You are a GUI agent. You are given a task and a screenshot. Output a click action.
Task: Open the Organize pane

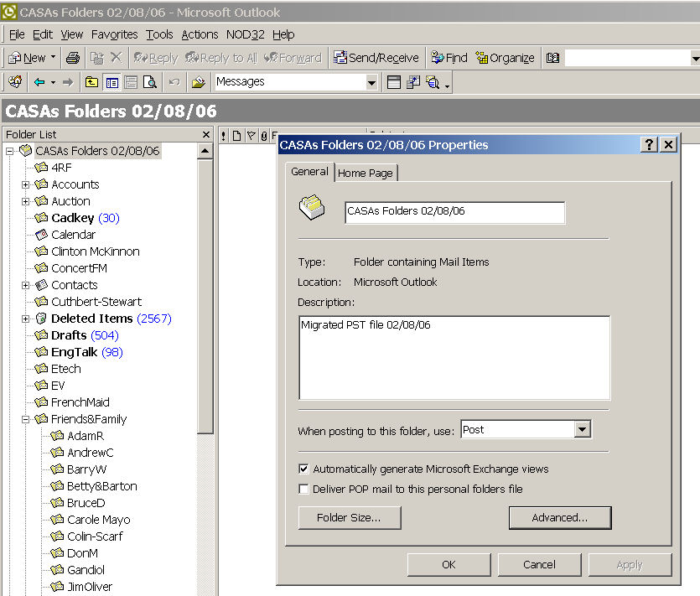505,58
